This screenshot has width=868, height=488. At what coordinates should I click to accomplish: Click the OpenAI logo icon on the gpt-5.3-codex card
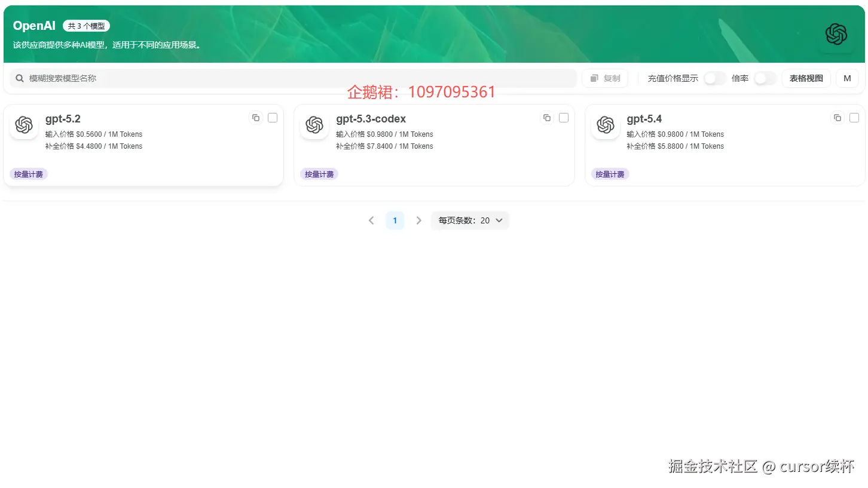click(x=314, y=125)
